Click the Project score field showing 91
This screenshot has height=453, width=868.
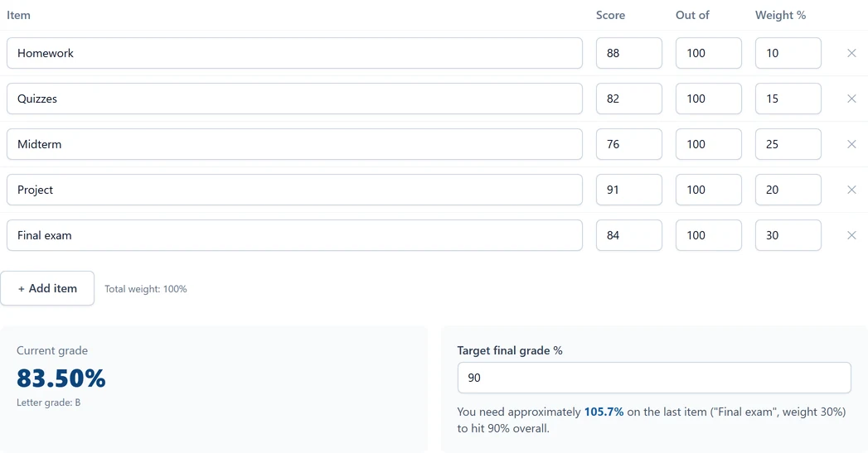tap(629, 190)
